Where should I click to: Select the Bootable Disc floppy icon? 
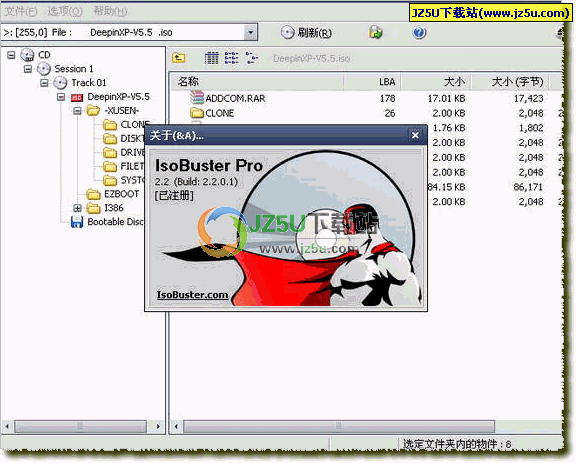point(77,222)
